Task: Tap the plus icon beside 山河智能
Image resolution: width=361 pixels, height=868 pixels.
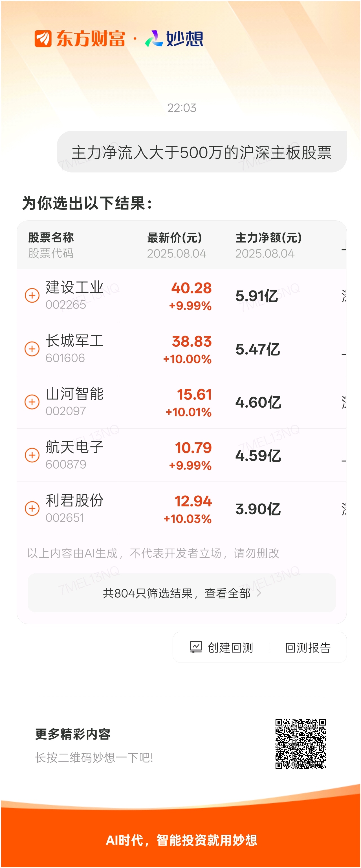Action: point(32,402)
